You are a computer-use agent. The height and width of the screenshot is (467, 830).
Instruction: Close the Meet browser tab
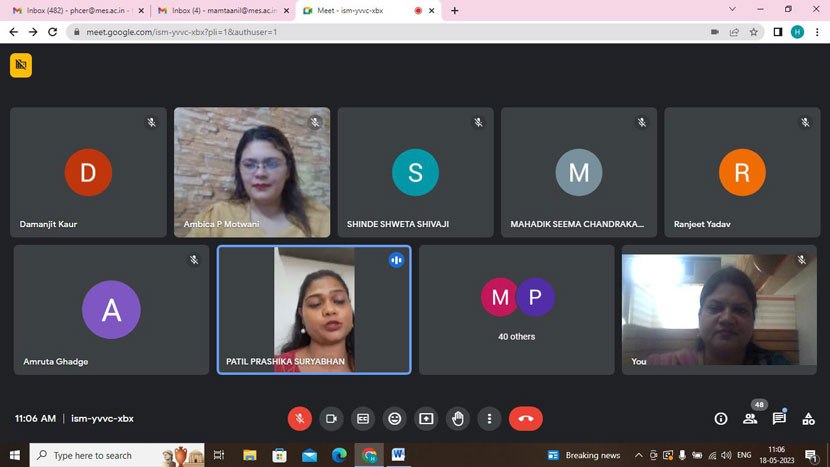tap(431, 11)
